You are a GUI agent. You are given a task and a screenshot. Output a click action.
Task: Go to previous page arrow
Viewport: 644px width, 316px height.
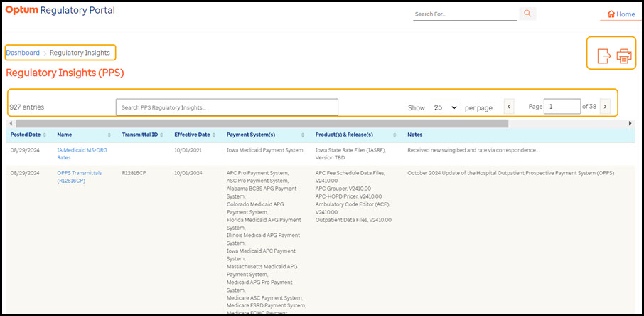[x=508, y=107]
